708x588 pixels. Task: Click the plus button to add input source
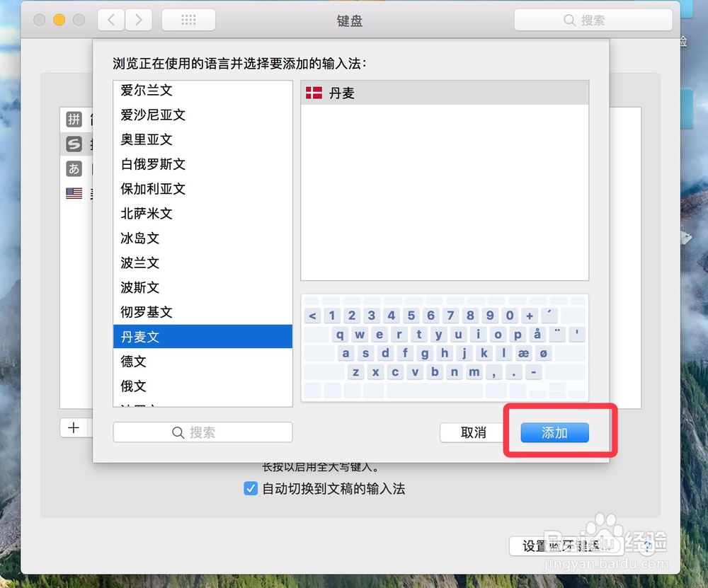74,427
